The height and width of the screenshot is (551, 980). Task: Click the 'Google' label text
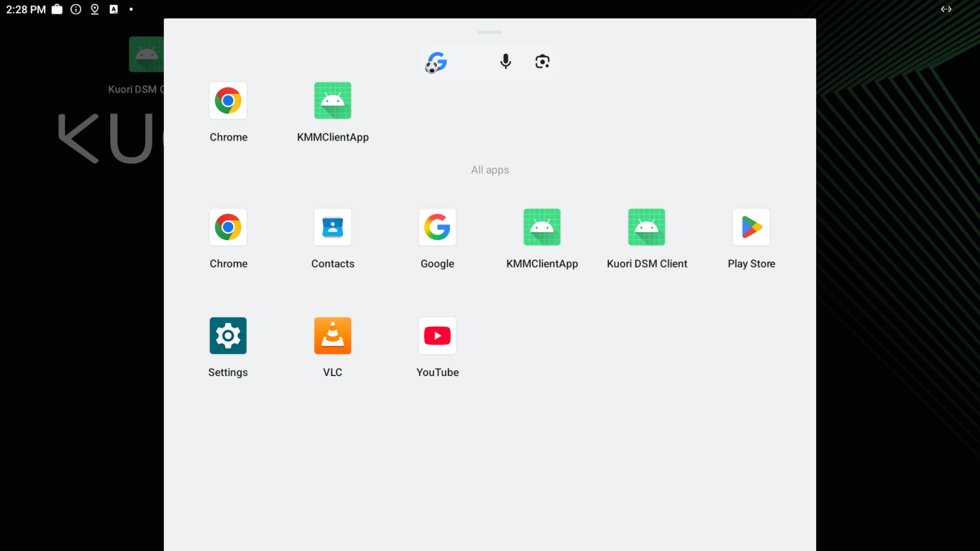click(x=437, y=264)
